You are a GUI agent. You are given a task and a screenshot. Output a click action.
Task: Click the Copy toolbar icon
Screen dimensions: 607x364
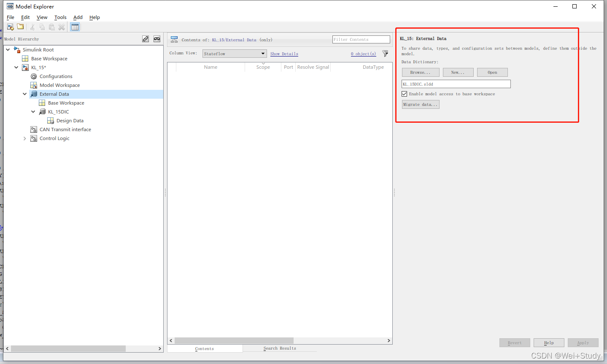click(42, 27)
